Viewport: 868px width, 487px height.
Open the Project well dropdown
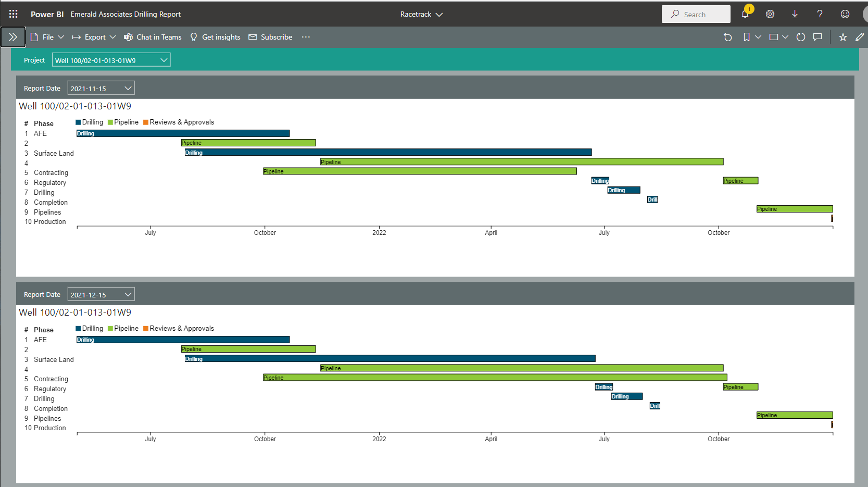pos(111,60)
